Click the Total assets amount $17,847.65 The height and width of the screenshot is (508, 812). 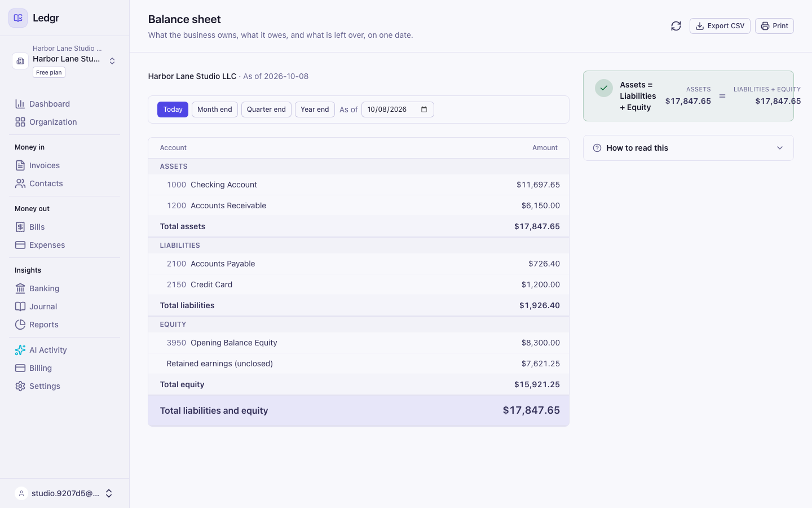tap(537, 226)
